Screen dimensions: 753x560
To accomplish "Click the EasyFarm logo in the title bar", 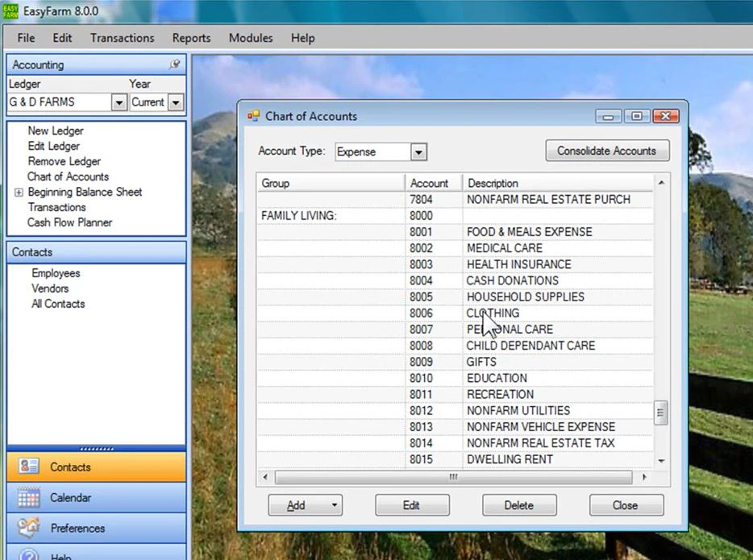I will click(x=12, y=11).
